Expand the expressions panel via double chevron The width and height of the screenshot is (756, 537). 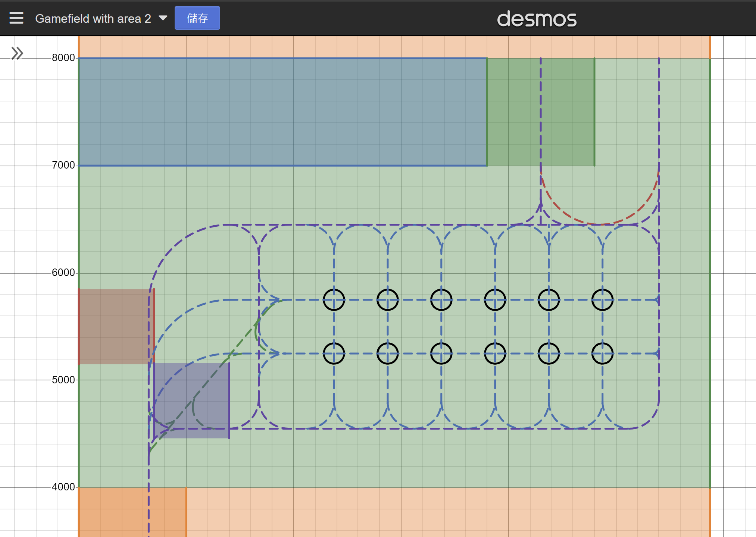pyautogui.click(x=17, y=53)
